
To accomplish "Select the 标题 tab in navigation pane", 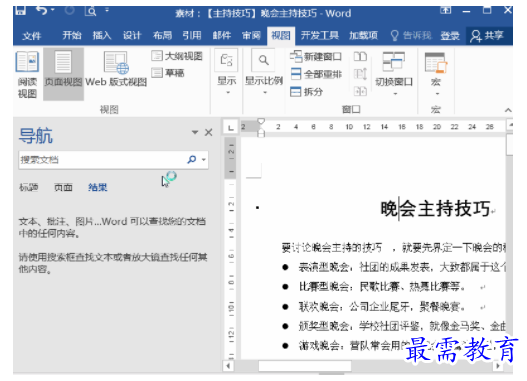I will (x=29, y=187).
